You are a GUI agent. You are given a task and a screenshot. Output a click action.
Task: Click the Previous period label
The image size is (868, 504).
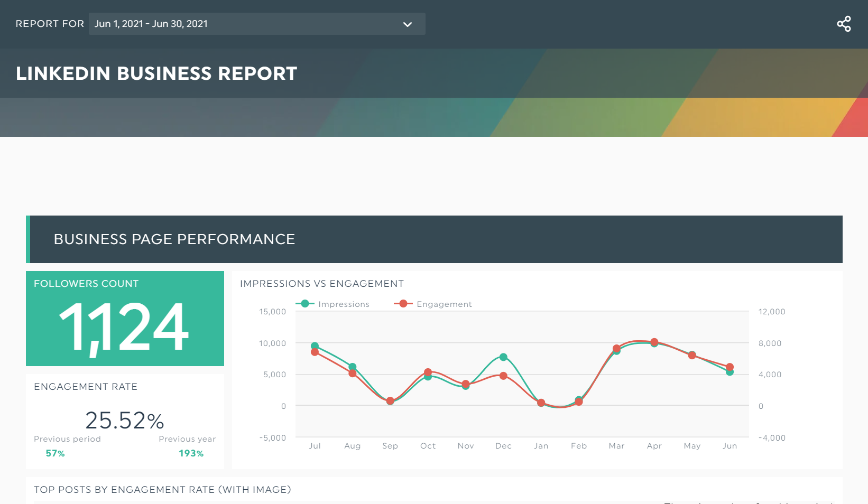[67, 439]
